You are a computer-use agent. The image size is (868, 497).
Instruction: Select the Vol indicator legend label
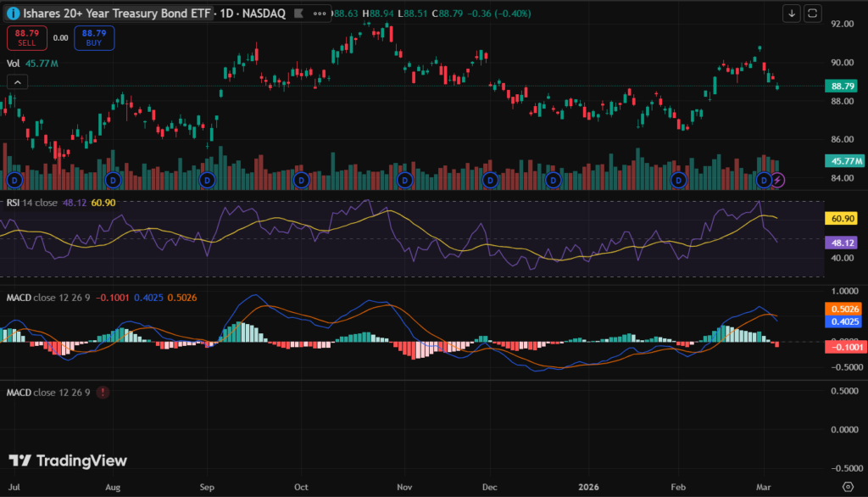coord(14,63)
